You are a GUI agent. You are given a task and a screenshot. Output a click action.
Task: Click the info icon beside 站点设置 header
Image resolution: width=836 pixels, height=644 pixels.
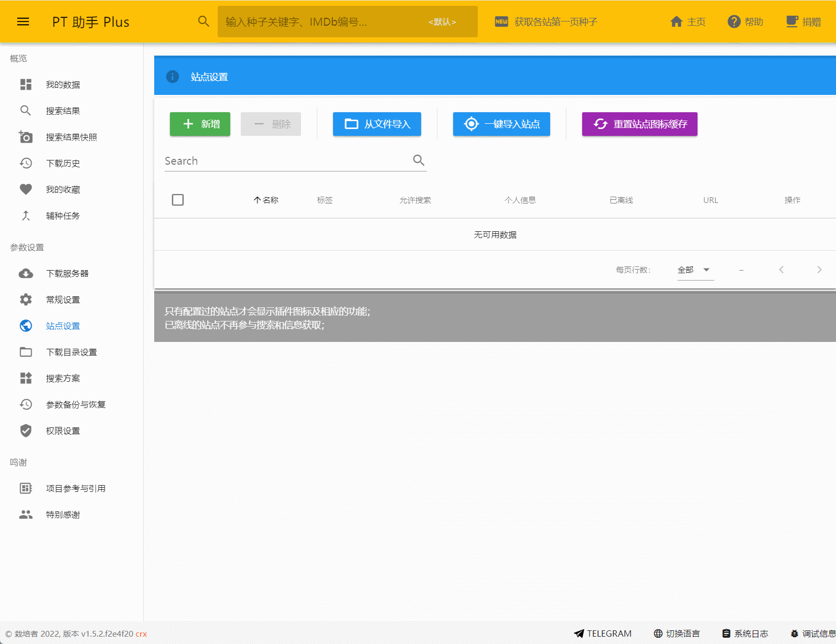(173, 77)
